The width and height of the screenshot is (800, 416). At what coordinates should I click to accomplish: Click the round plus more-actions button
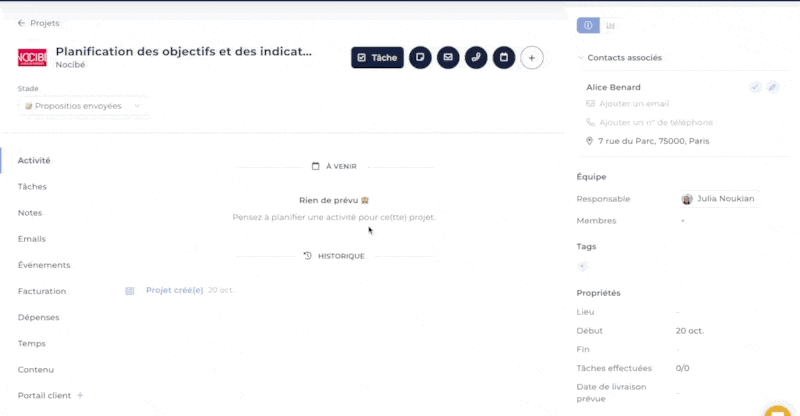tap(532, 58)
